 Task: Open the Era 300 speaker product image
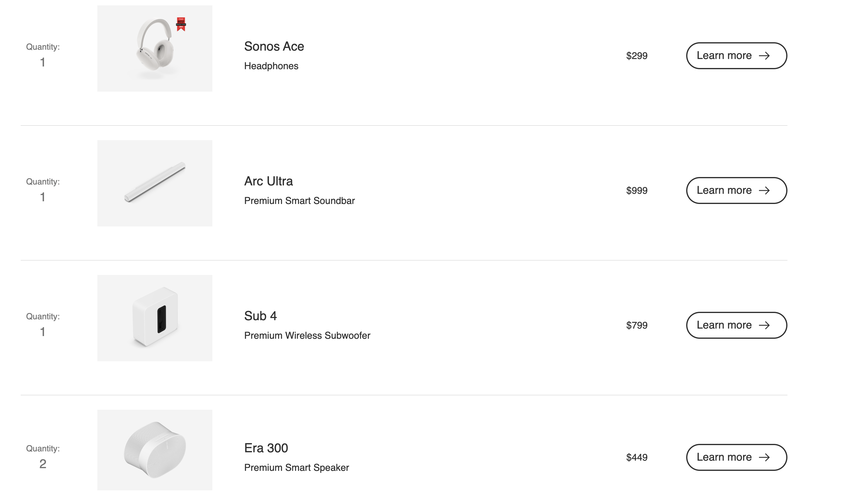pyautogui.click(x=155, y=450)
